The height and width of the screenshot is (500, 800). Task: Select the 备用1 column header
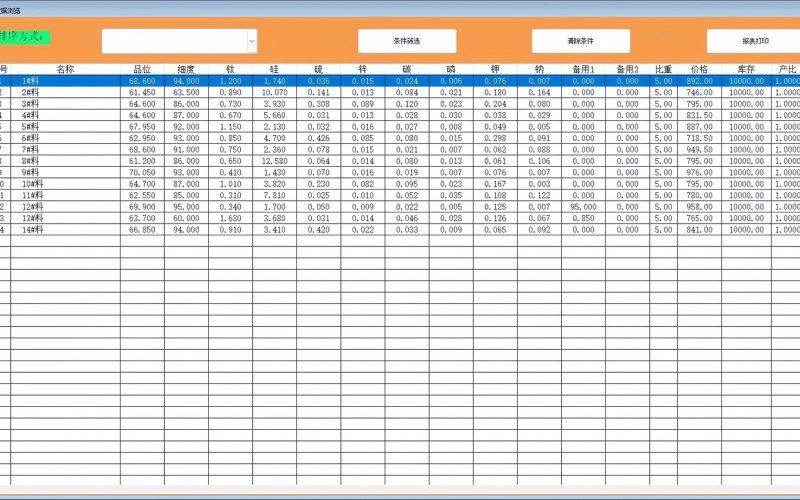coord(583,70)
